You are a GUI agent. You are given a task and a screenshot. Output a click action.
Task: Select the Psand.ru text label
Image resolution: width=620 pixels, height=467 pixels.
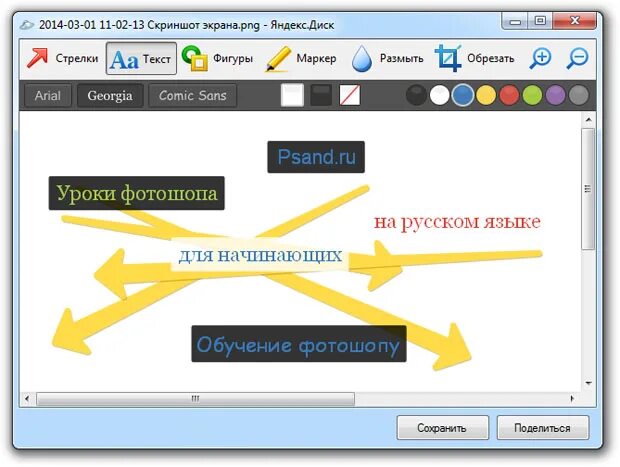316,157
